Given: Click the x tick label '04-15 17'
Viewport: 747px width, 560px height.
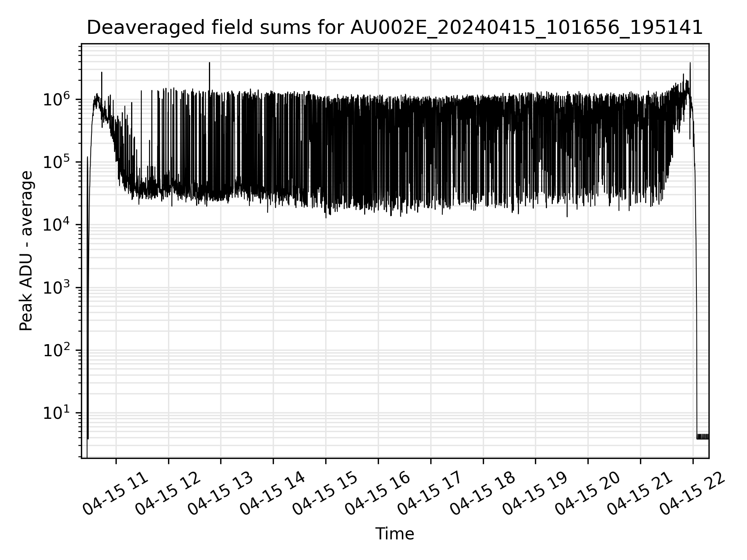Looking at the screenshot, I should click(x=430, y=494).
